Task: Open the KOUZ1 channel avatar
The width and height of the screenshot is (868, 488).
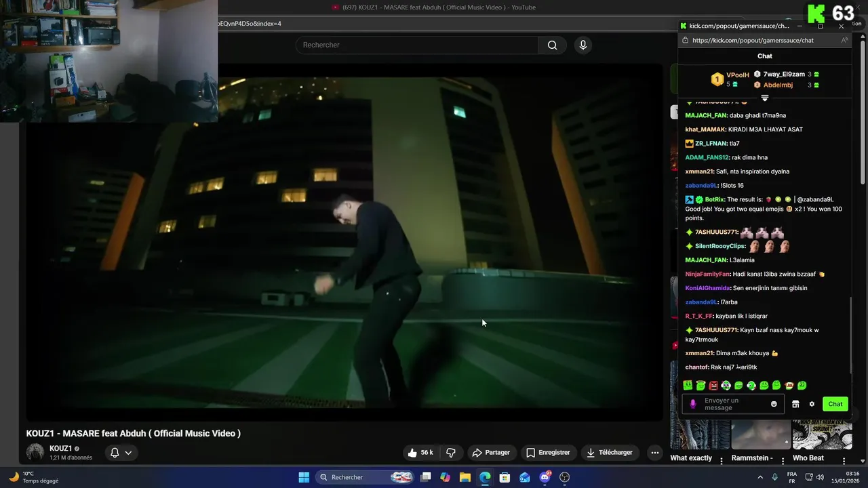Action: click(x=35, y=452)
